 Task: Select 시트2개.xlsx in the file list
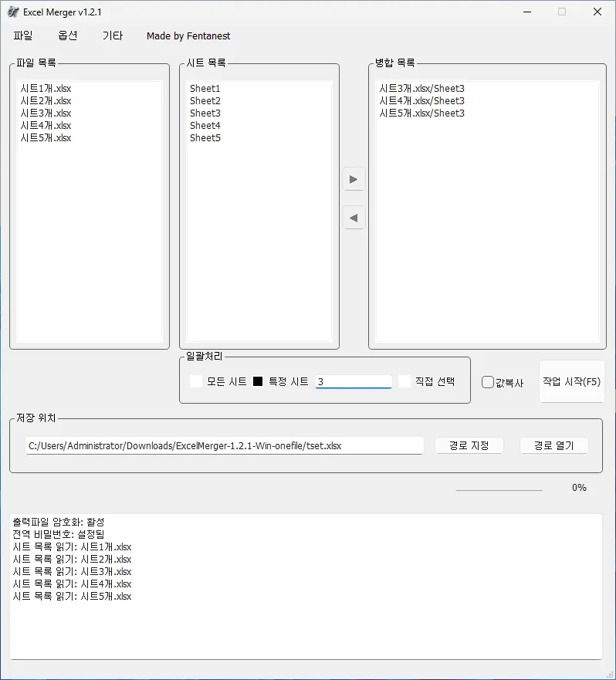(x=89, y=101)
